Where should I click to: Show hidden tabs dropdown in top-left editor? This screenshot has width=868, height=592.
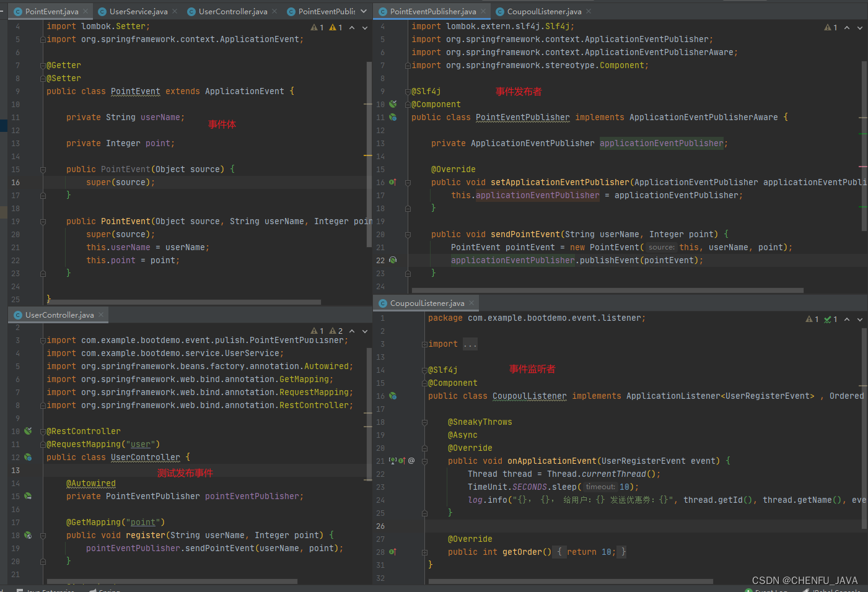[364, 11]
